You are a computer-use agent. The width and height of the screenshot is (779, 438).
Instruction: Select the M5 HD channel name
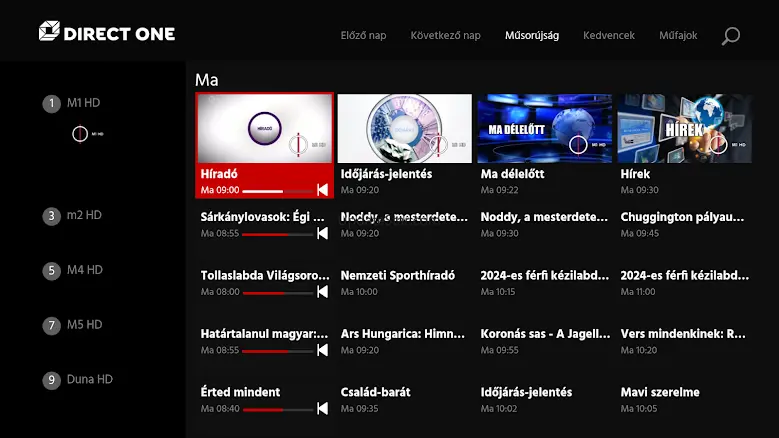tap(84, 324)
